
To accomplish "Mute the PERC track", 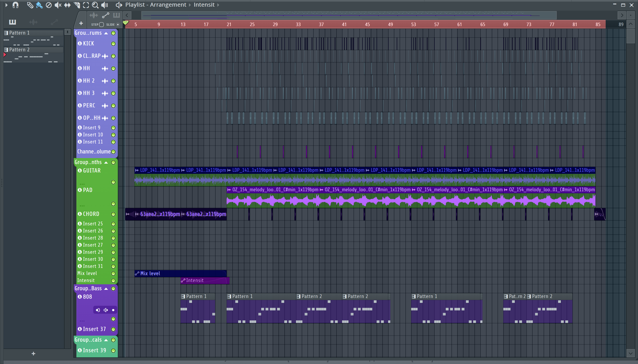I will (x=113, y=106).
